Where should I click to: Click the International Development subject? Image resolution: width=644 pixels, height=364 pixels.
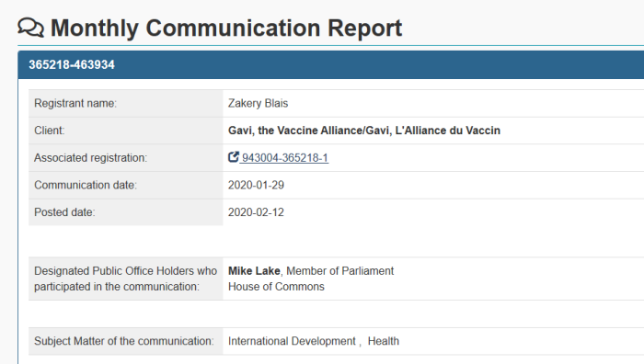[x=292, y=341]
